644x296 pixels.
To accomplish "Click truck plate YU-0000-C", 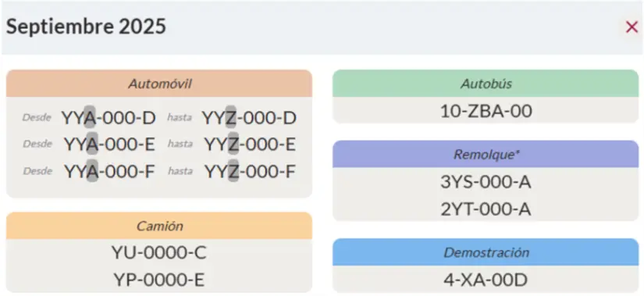I will click(x=159, y=253).
